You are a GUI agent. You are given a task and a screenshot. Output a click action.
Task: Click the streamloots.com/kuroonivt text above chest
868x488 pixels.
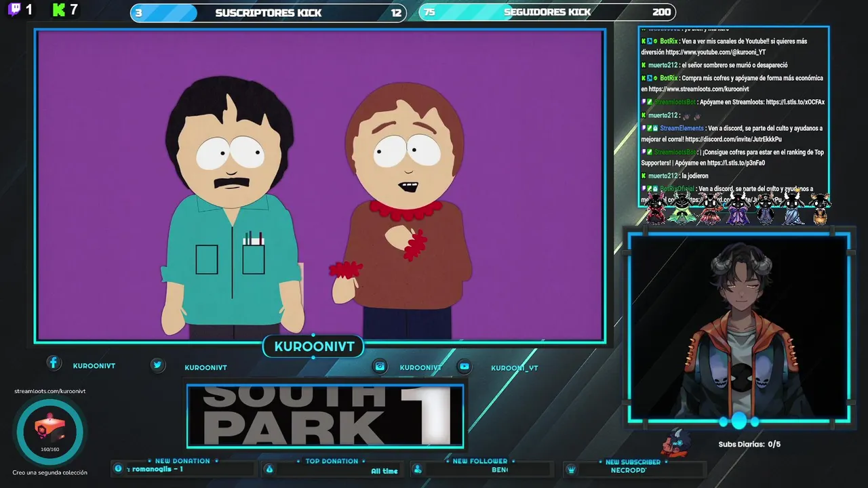coord(50,391)
